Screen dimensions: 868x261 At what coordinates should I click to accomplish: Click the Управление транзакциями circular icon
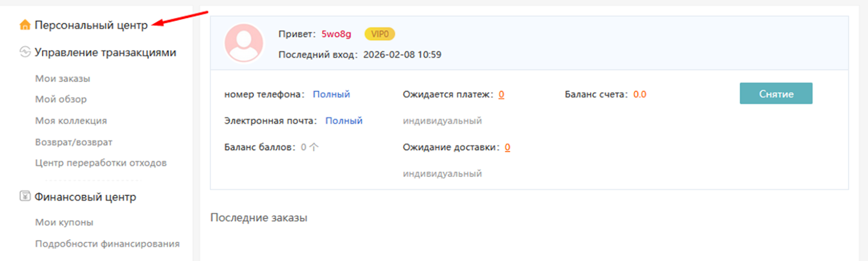pos(25,52)
